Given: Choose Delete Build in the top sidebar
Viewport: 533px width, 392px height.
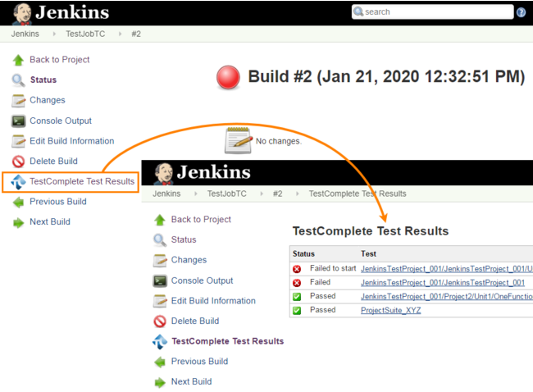Looking at the screenshot, I should [53, 162].
